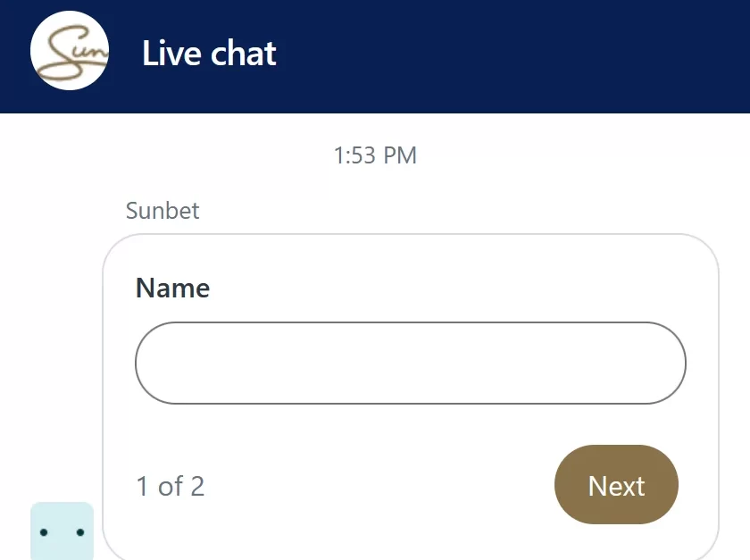Select the Live chat title text
This screenshot has height=560, width=750.
(209, 53)
